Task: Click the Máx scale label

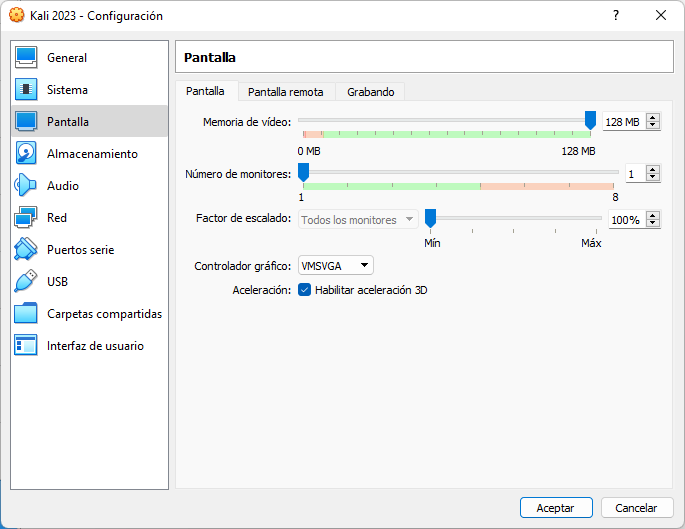Action: pos(591,243)
